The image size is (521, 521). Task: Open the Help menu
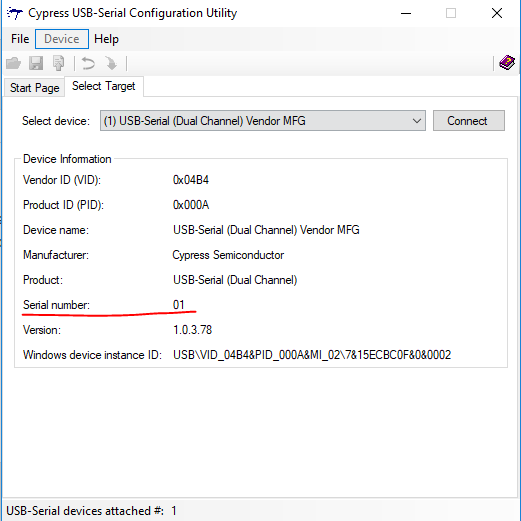106,39
